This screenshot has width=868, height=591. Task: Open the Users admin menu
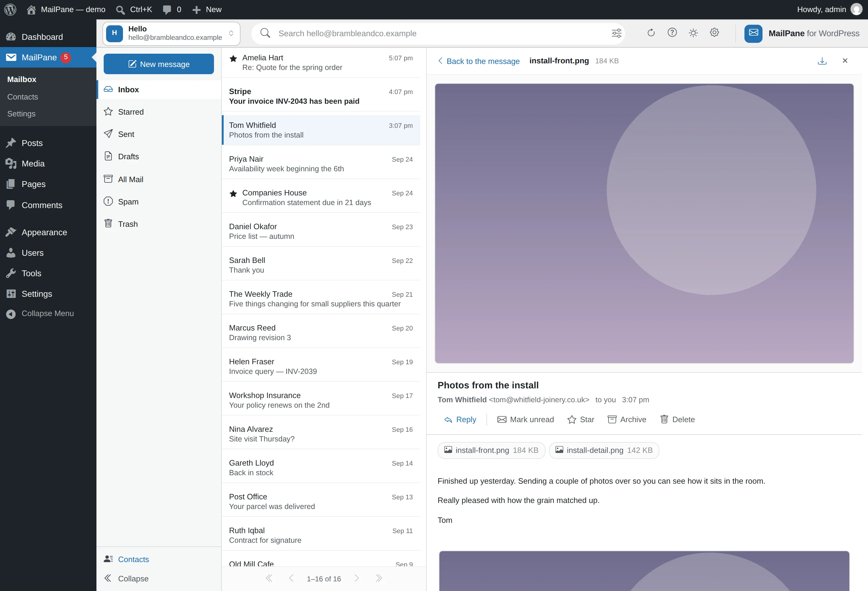(48, 253)
